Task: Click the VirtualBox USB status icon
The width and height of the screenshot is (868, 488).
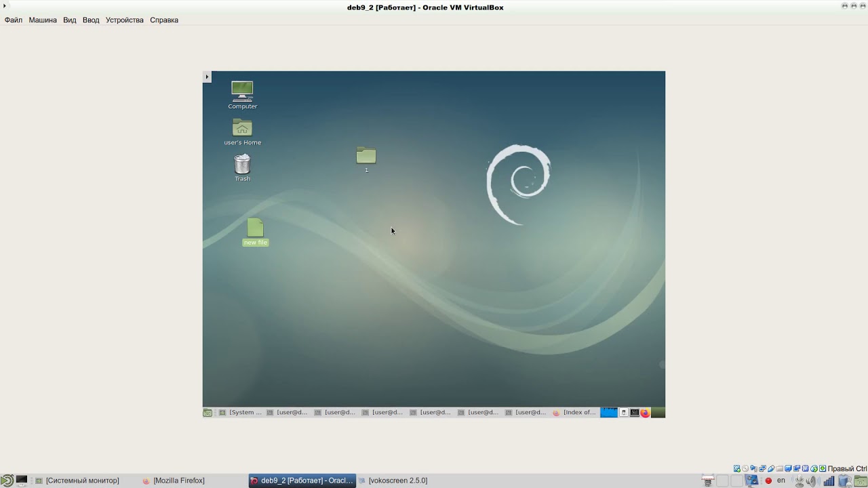Action: coord(771,468)
